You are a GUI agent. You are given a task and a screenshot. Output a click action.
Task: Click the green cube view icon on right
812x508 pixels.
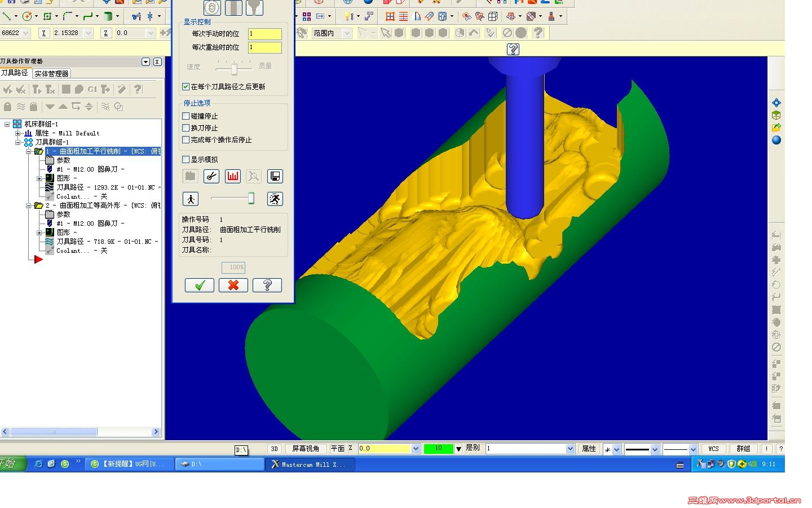pyautogui.click(x=776, y=115)
